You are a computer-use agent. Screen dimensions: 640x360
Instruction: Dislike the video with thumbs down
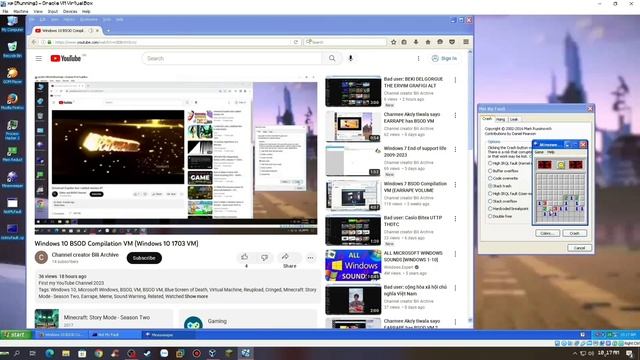(x=264, y=257)
